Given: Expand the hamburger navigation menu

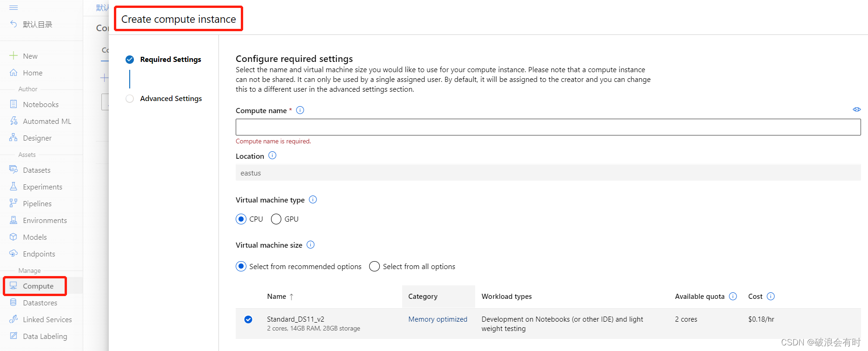Looking at the screenshot, I should (x=13, y=8).
